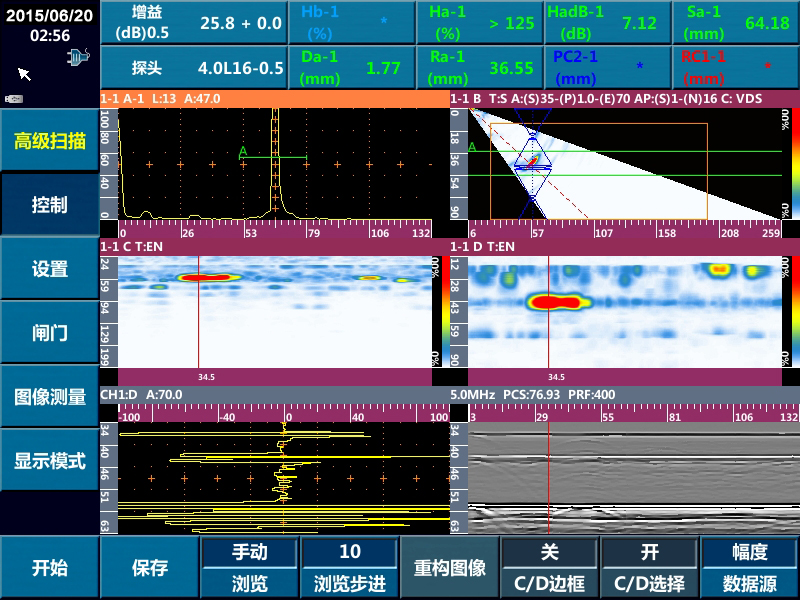
Task: Toggle the C/D边框 off setting
Action: (x=549, y=567)
